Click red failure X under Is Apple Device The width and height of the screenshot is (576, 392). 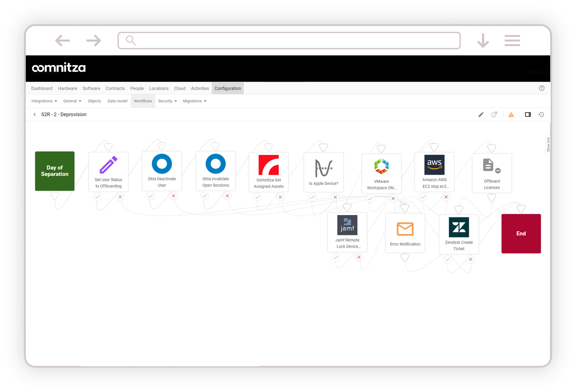coord(335,197)
